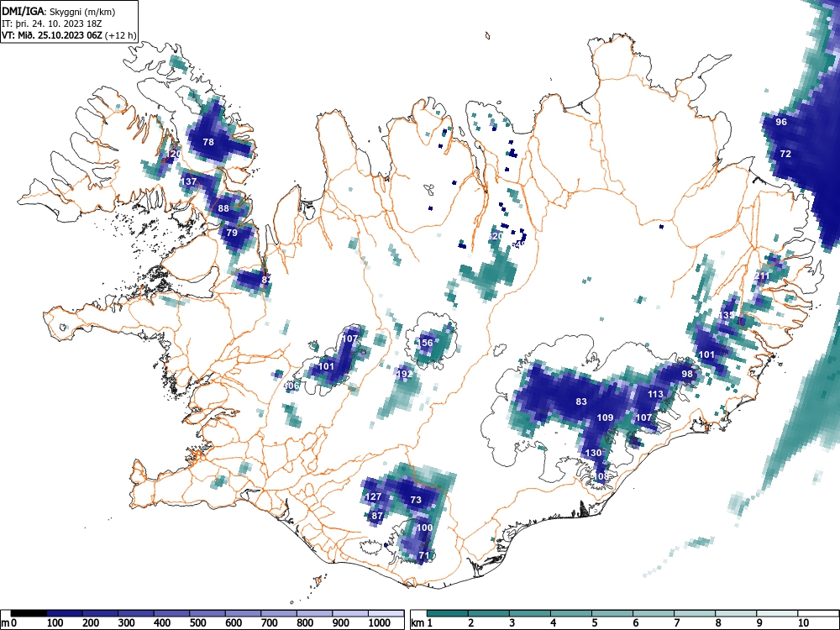Select the dark navy 100–200 m legend swatch
Viewport: 840px width, 630px height.
pyautogui.click(x=65, y=613)
